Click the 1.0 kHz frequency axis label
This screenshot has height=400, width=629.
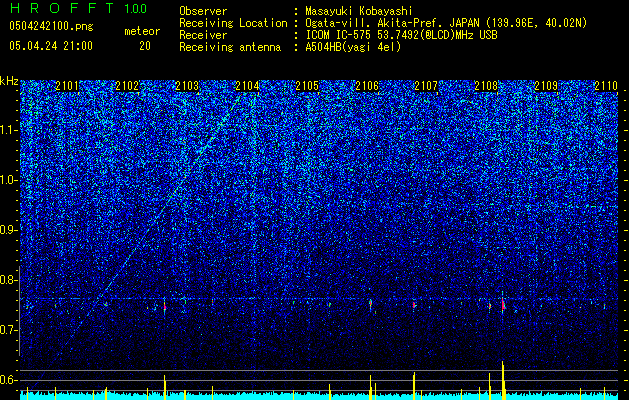coord(8,180)
